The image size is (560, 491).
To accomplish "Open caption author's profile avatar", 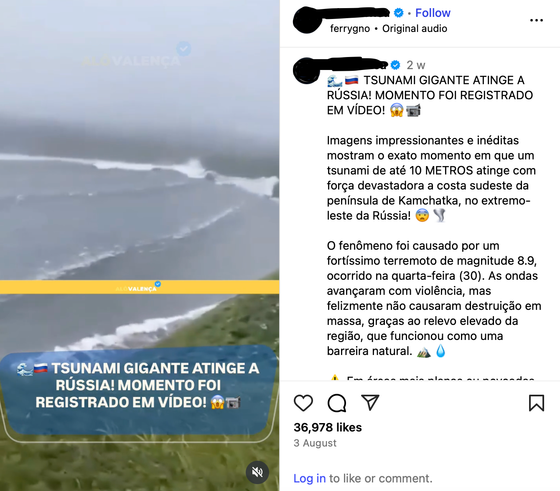I will 306,70.
